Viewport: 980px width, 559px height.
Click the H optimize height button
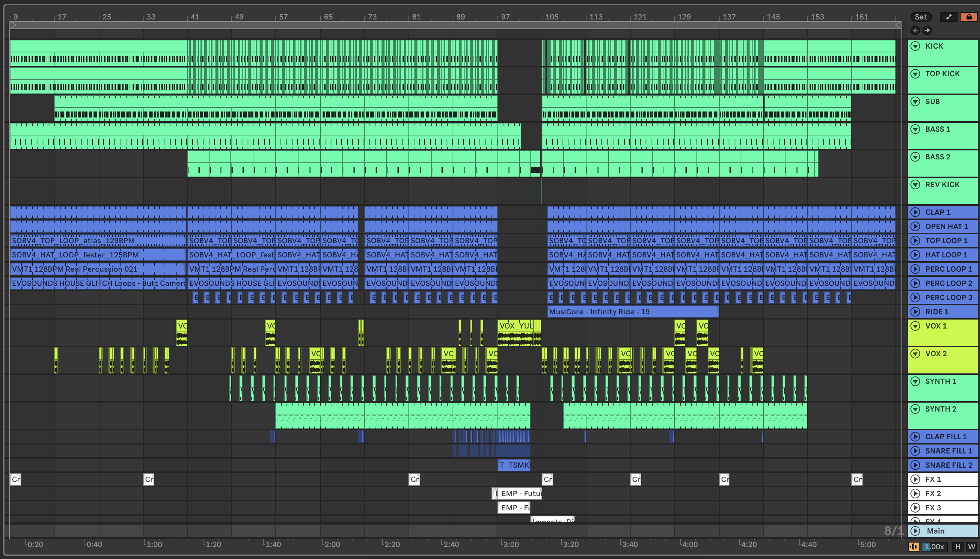click(958, 546)
